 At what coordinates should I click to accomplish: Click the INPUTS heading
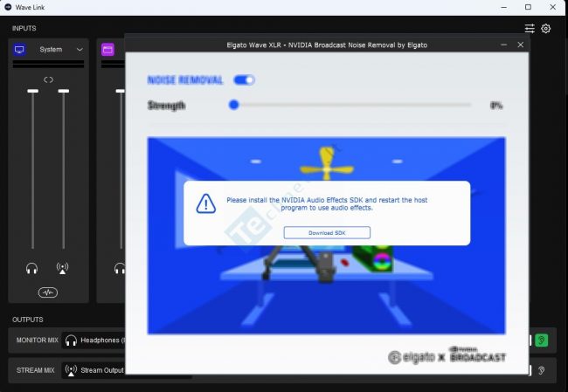[24, 28]
